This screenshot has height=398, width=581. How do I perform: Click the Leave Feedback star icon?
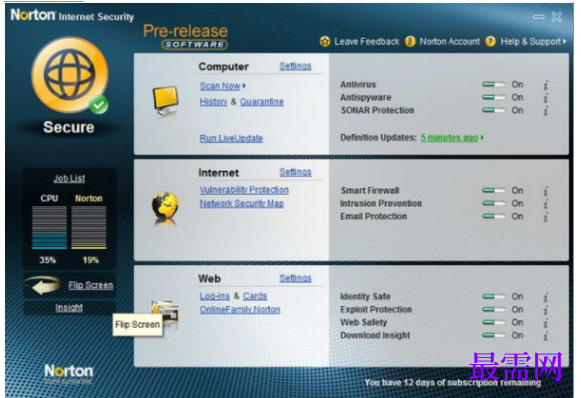click(325, 42)
